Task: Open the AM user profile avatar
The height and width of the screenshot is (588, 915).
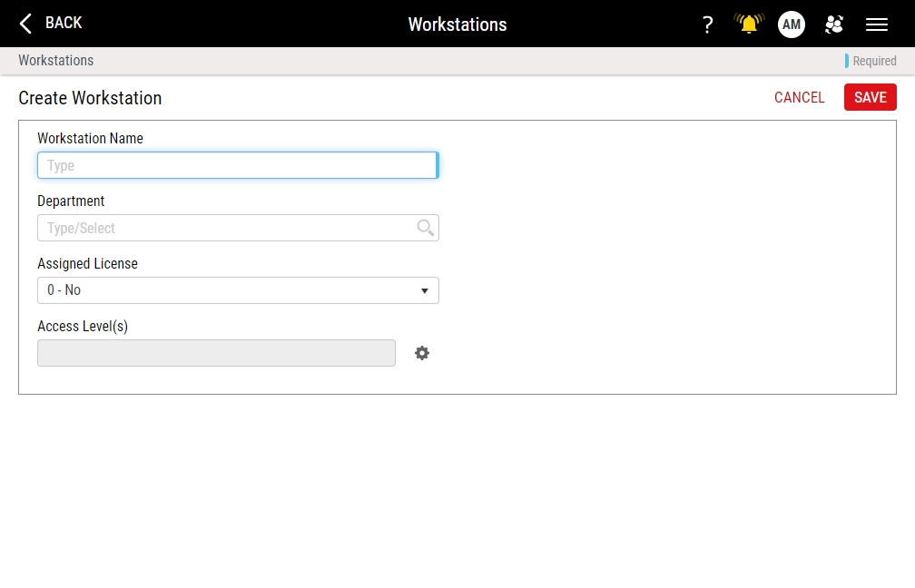Action: [791, 24]
